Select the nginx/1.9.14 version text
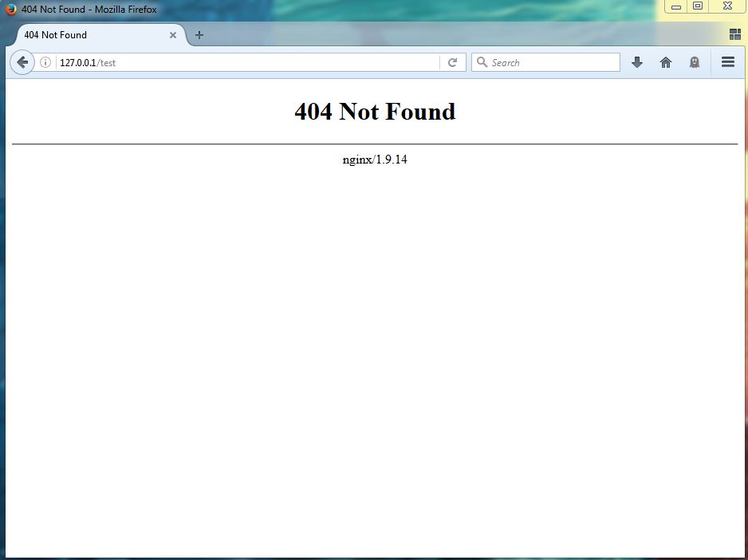 374,159
